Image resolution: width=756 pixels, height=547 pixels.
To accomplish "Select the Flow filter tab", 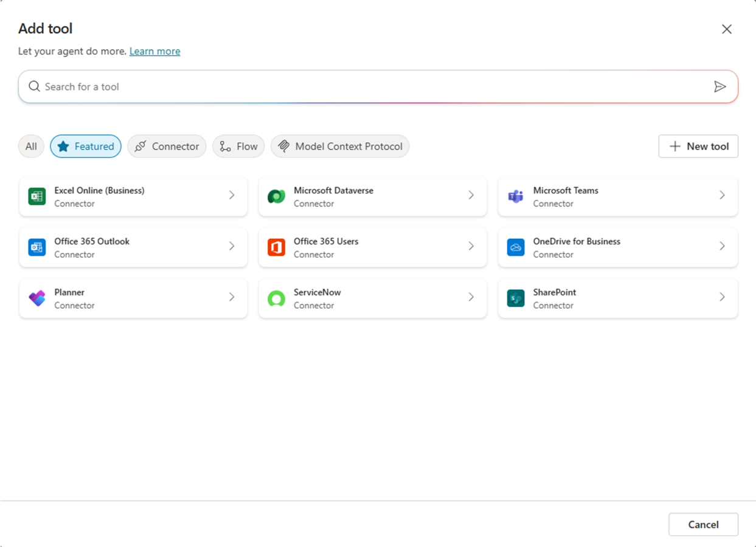I will point(238,146).
